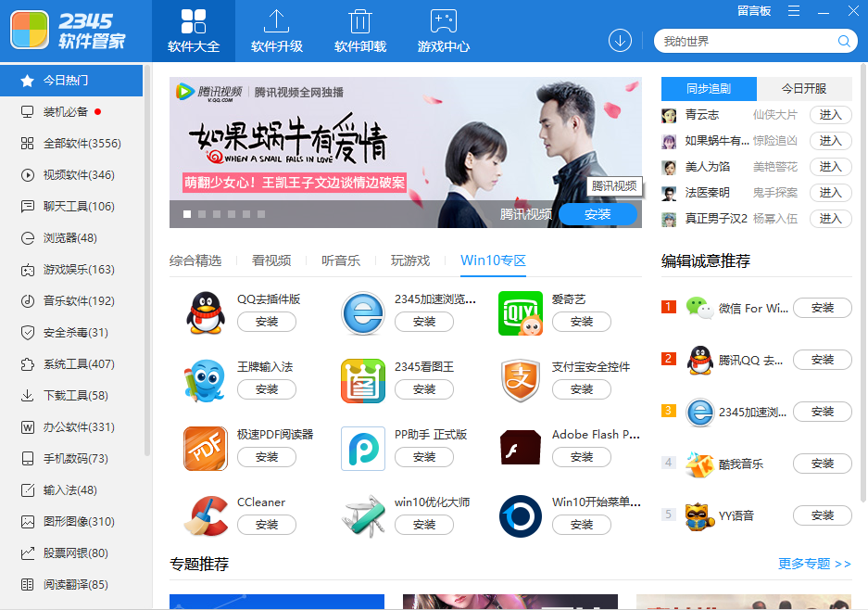Select the 爱奇艺 app icon
The width and height of the screenshot is (868, 610).
point(520,313)
